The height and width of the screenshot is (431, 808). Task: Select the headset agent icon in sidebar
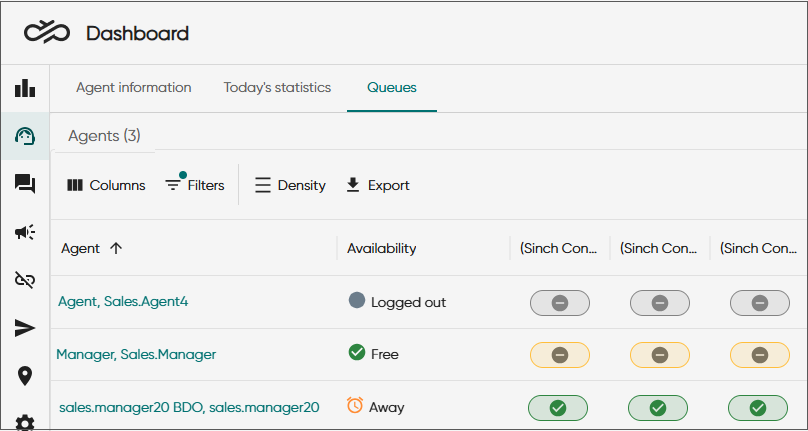coord(25,136)
